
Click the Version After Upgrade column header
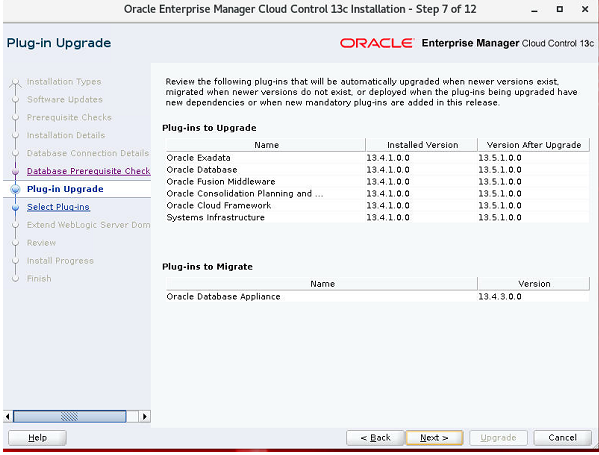click(534, 145)
